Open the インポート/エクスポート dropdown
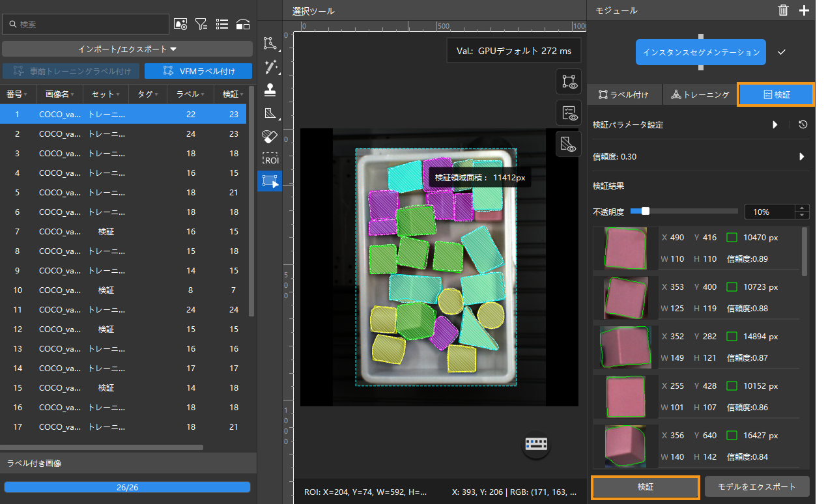826x504 pixels. tap(127, 49)
